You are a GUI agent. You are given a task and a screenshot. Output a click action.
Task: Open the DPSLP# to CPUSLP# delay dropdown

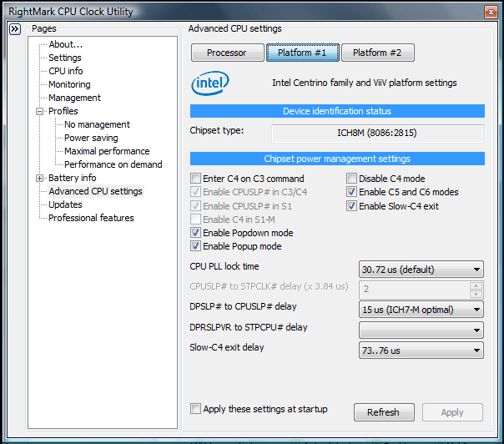(421, 310)
